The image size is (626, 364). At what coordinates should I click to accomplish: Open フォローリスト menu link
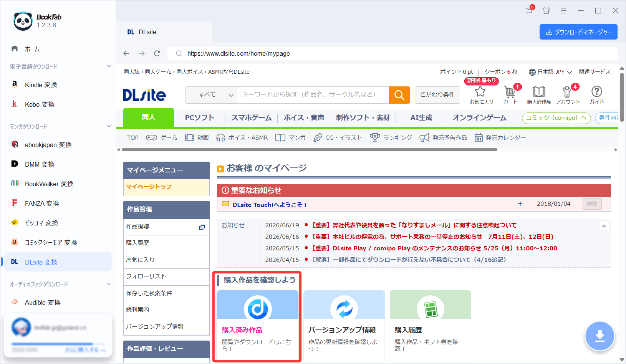coord(166,276)
